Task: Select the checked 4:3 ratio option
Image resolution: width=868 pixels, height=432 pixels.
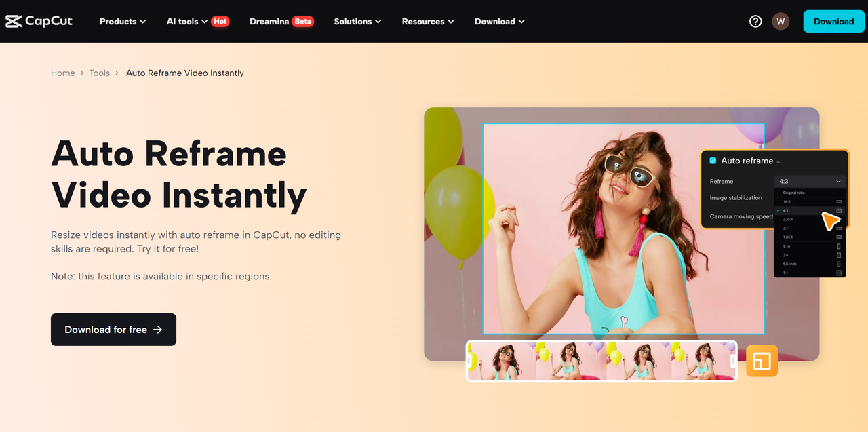Action: pos(787,211)
